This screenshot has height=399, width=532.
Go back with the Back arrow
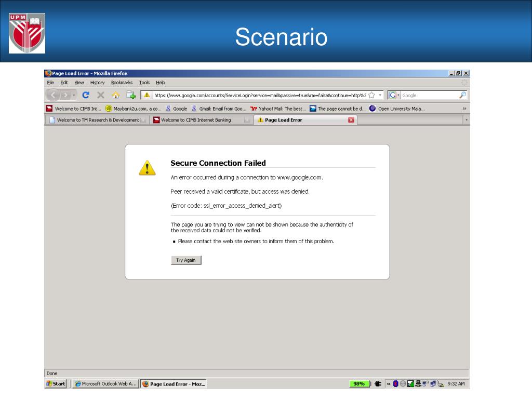click(x=53, y=96)
